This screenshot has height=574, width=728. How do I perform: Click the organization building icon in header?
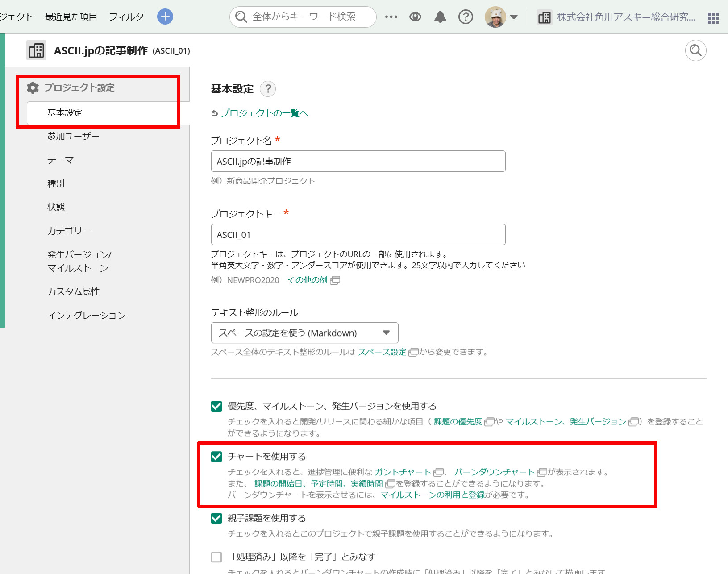(x=544, y=17)
